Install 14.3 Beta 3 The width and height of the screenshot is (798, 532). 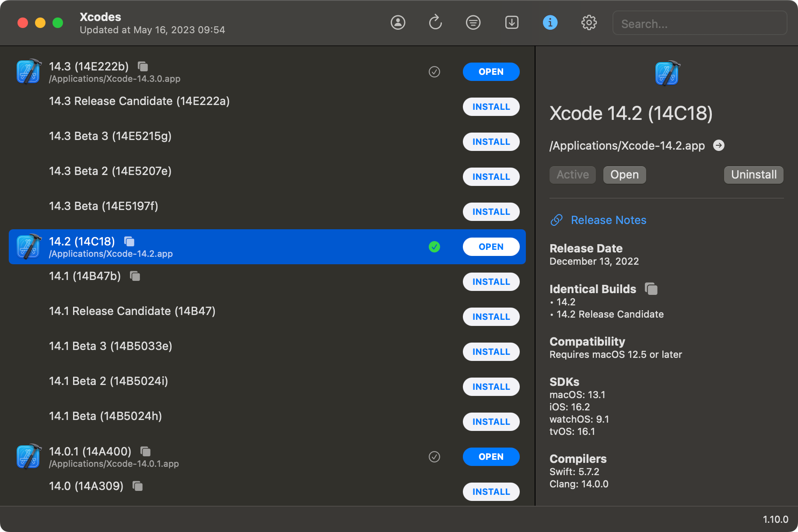491,142
